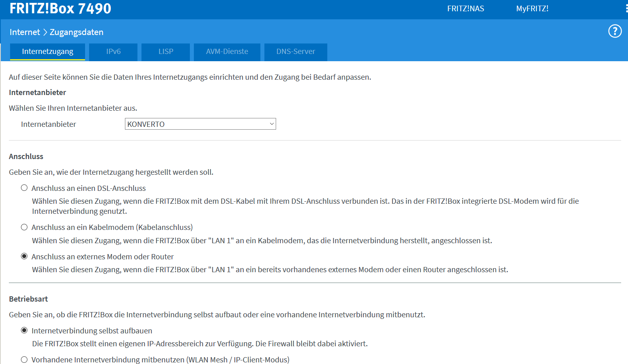Go to the DNS-Server tab

[295, 52]
